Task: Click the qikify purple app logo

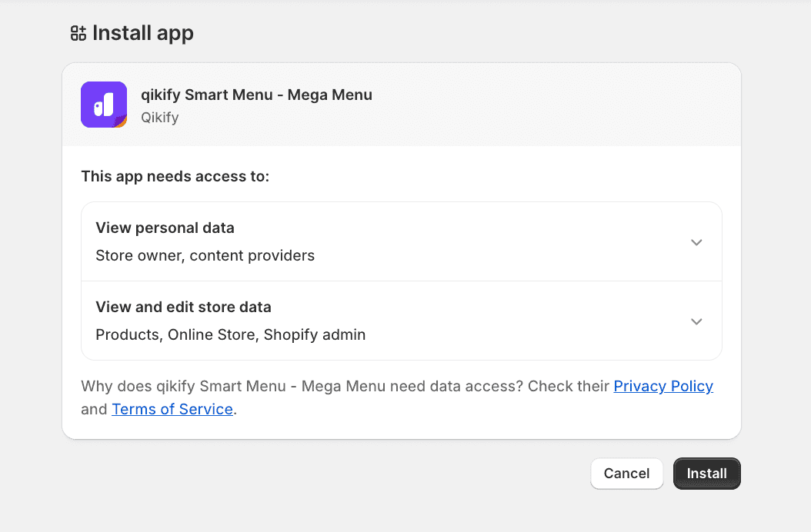Action: coord(104,105)
